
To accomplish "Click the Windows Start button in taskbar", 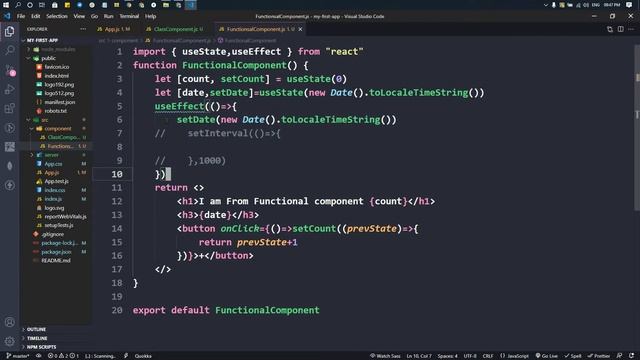I will 6,5.
